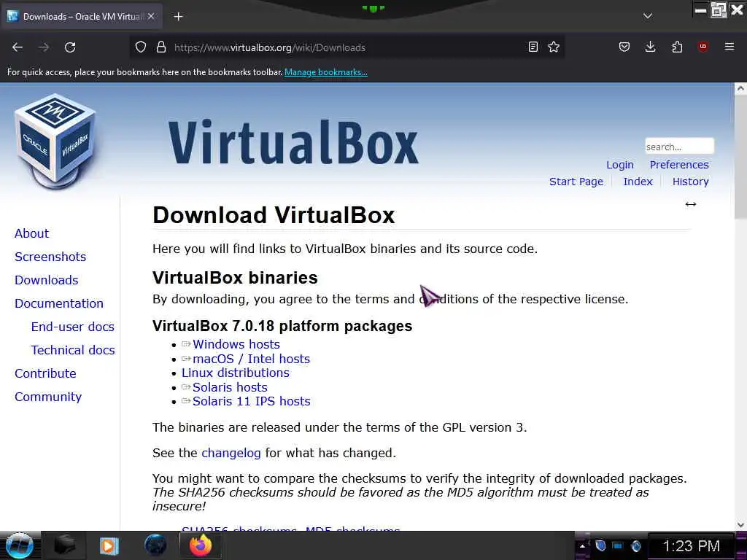Open the Login link
The width and height of the screenshot is (747, 560).
coord(620,165)
